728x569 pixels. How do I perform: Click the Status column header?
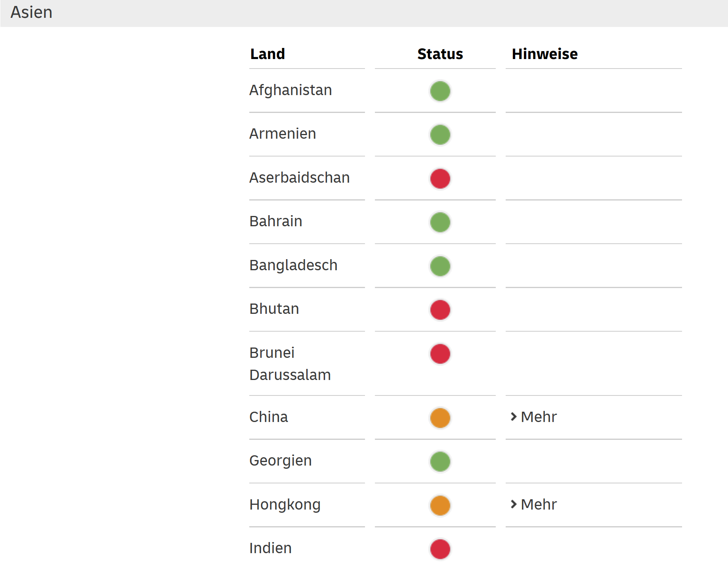[440, 54]
